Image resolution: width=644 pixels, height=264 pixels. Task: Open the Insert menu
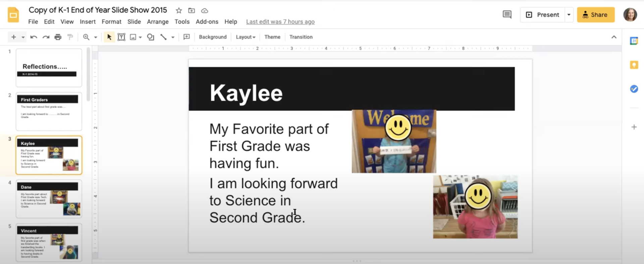point(88,21)
